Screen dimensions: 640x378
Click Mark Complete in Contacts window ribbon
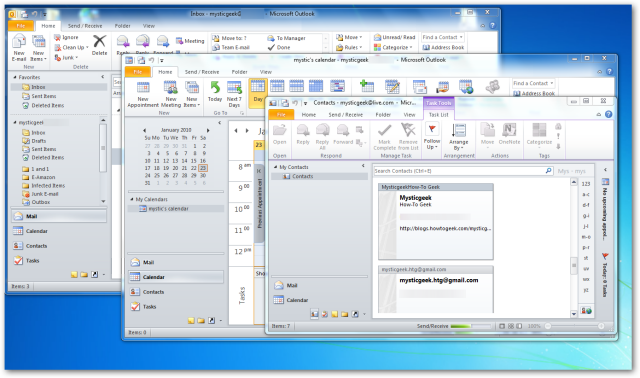[x=384, y=136]
